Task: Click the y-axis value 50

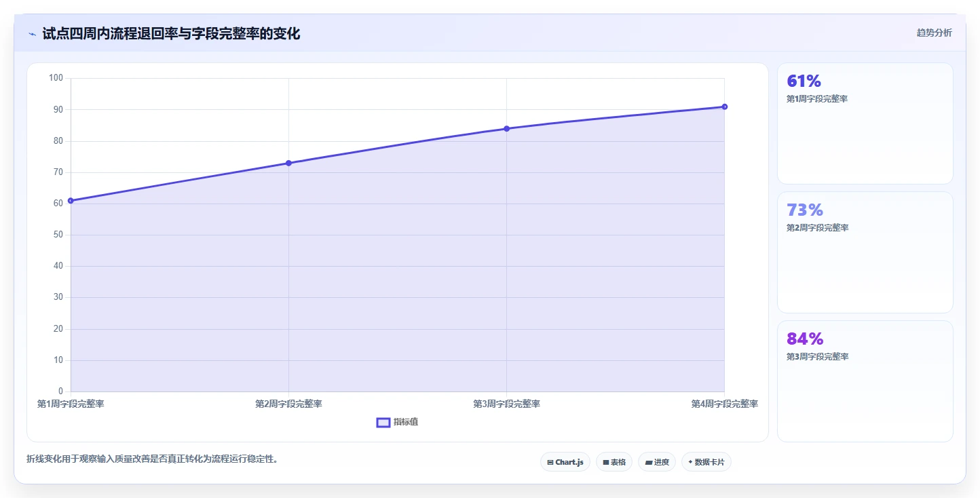Action: 58,235
